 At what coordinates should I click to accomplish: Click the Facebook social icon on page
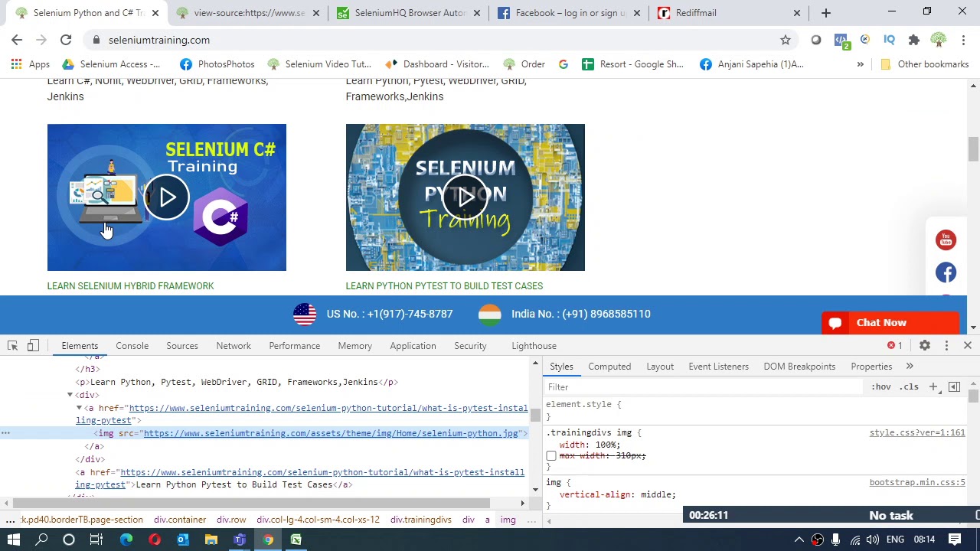pos(946,272)
